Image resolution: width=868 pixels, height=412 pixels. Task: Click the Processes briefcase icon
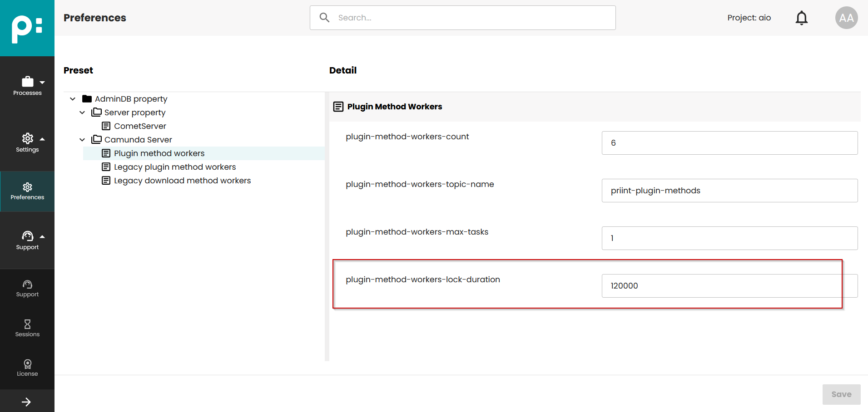(27, 82)
